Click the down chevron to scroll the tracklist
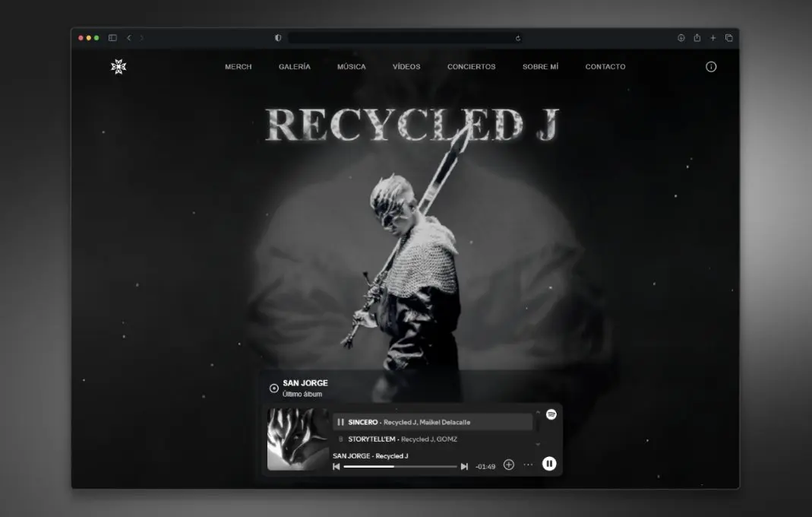The height and width of the screenshot is (517, 812). (538, 443)
